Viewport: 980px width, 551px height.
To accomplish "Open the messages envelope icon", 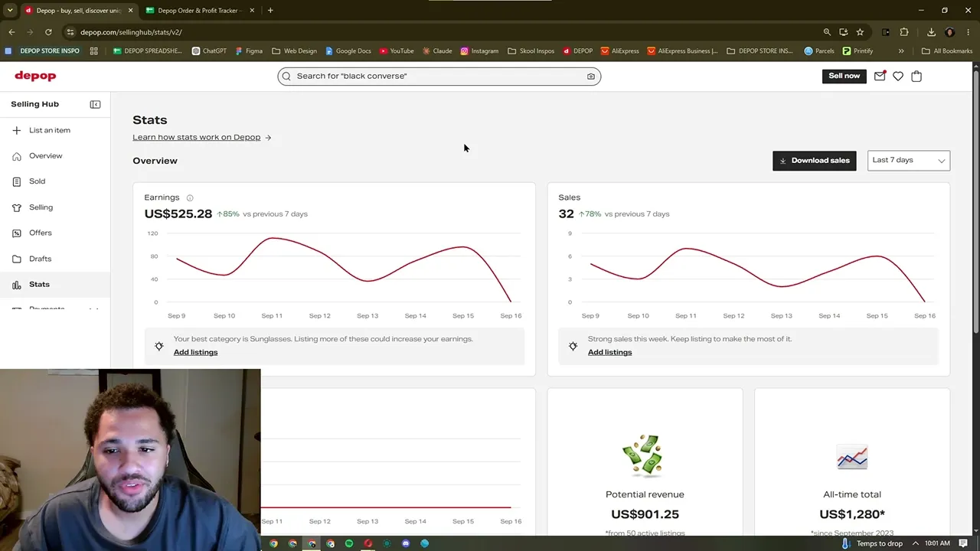I will pyautogui.click(x=880, y=76).
